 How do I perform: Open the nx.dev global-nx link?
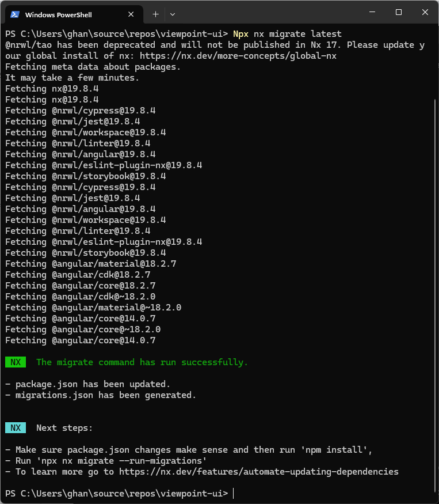pyautogui.click(x=238, y=56)
